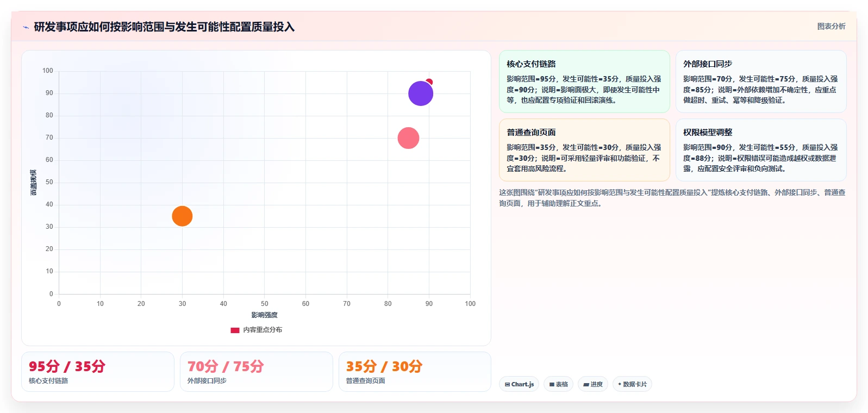The width and height of the screenshot is (868, 413).
Task: Open the 权限模型调整 info card
Action: point(761,150)
